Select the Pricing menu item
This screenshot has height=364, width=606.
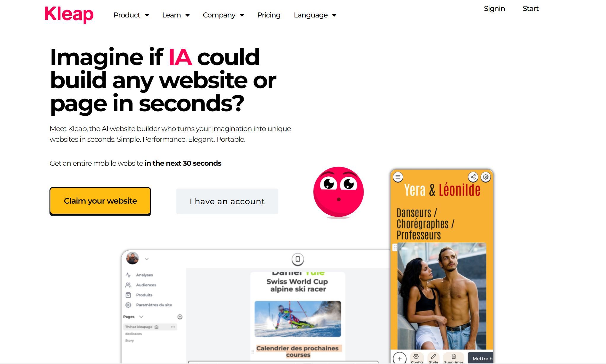pos(268,15)
